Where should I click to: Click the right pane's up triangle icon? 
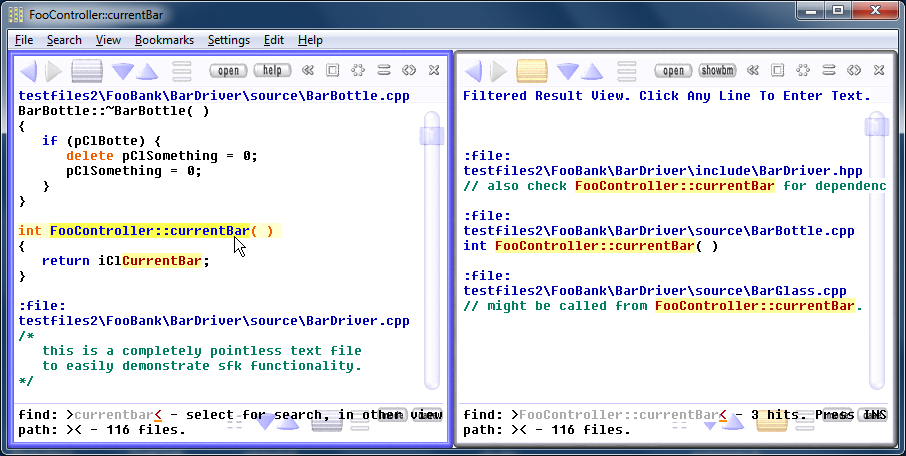(x=592, y=71)
